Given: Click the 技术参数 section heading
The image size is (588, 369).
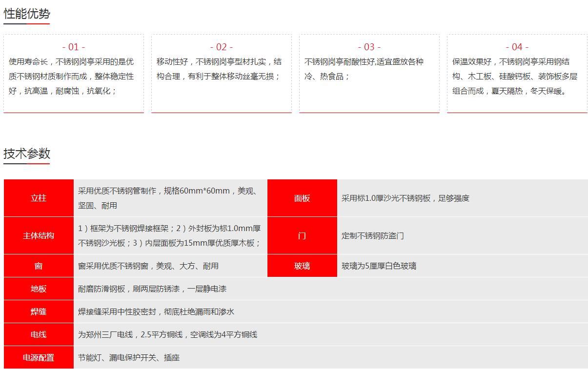Looking at the screenshot, I should (27, 154).
